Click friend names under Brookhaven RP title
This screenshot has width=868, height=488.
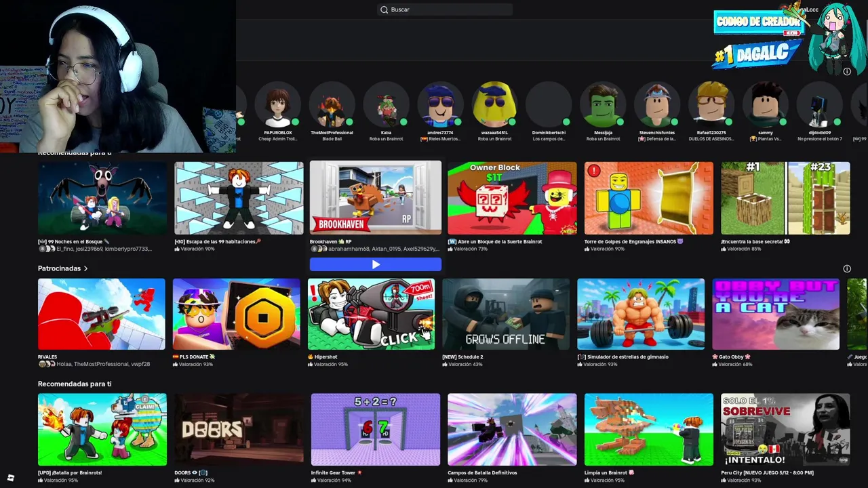tap(375, 249)
